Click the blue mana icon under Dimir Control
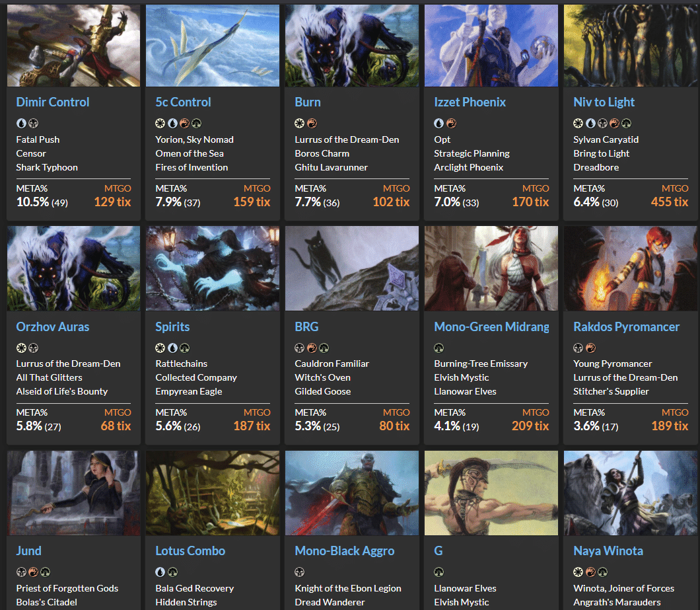This screenshot has width=700, height=610. [21, 124]
